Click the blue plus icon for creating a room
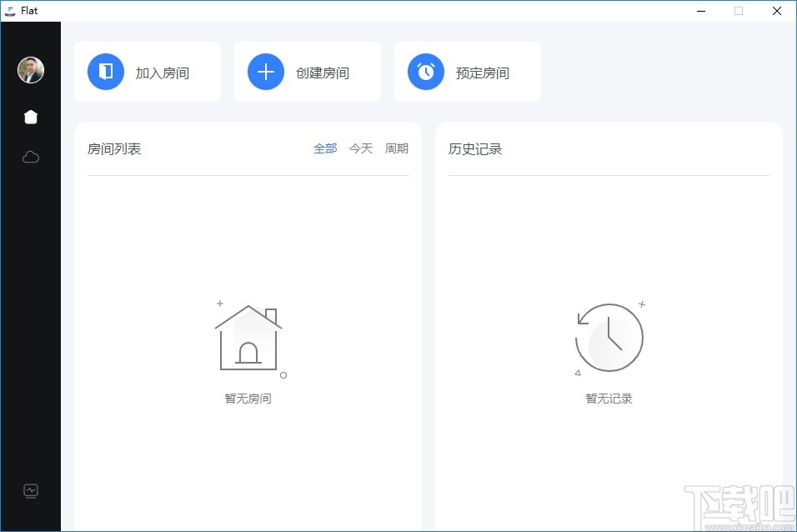 [x=265, y=72]
